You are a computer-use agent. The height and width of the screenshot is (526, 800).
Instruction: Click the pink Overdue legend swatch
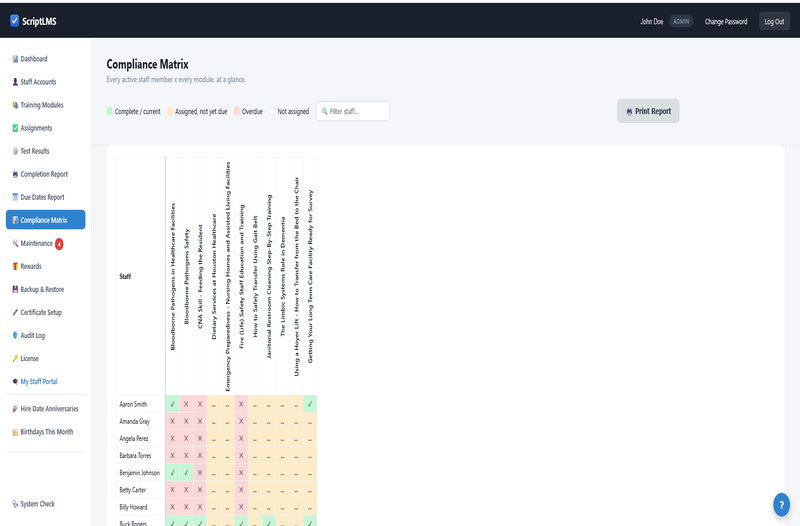tap(237, 111)
